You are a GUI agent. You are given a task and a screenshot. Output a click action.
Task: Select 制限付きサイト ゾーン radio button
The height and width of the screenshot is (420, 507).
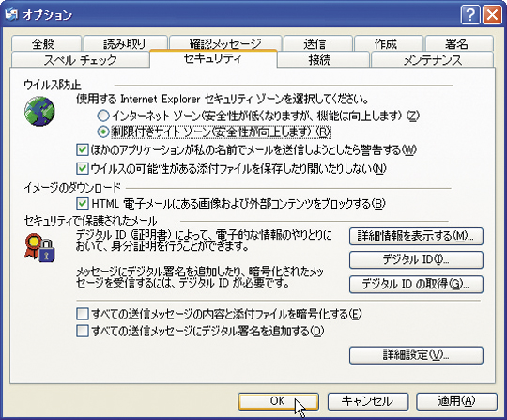coord(103,132)
